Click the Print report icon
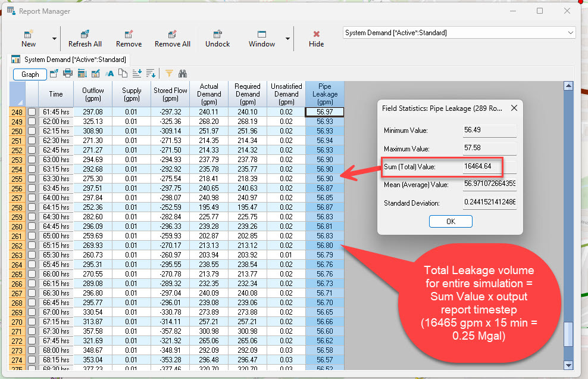Image resolution: width=588 pixels, height=379 pixels. pos(67,74)
